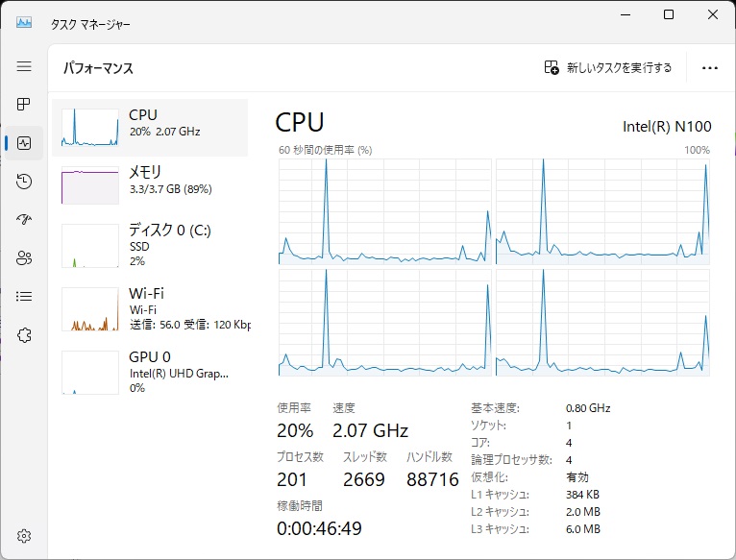The height and width of the screenshot is (560, 736).
Task: Open the Details list icon
Action: 25,297
